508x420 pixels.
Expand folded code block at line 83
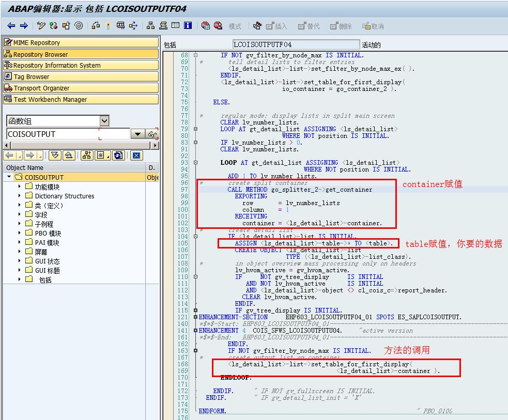coord(195,142)
